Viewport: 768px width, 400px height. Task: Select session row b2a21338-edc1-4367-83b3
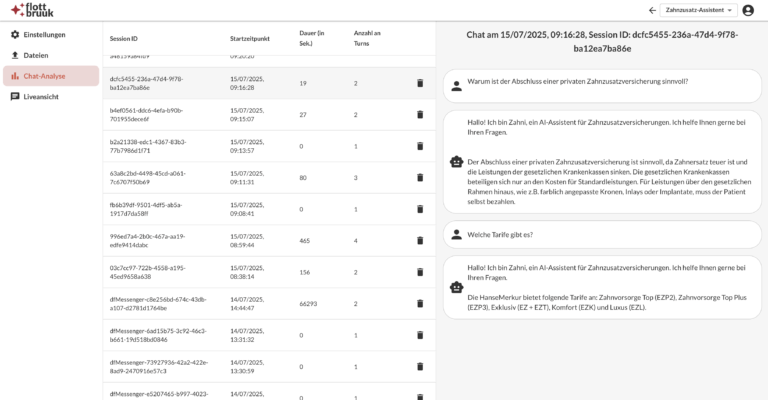pos(269,146)
